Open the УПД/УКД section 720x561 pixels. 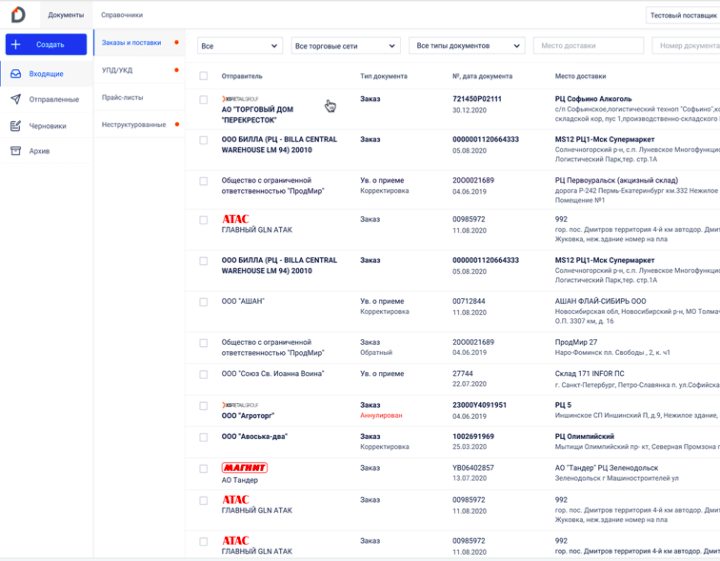tap(139, 70)
